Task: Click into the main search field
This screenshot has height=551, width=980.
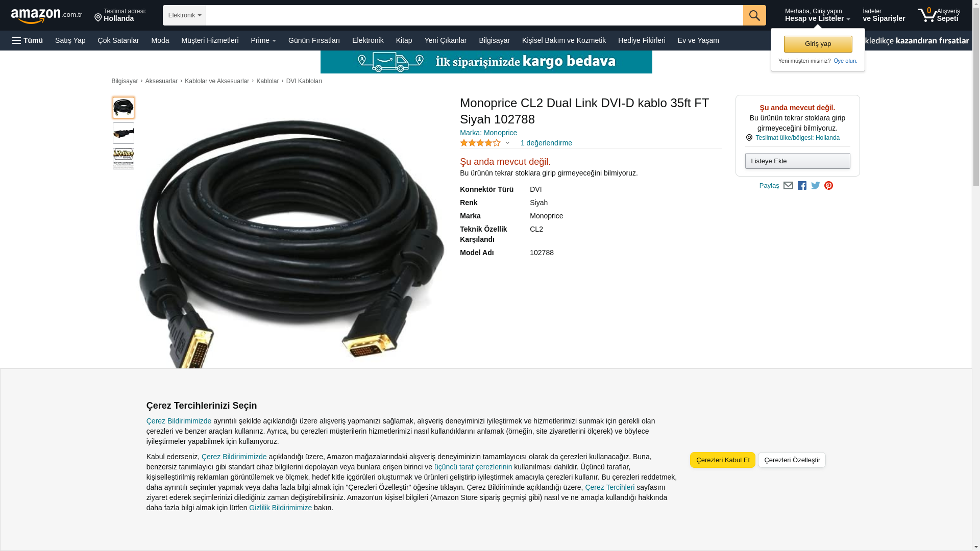Action: pyautogui.click(x=474, y=15)
